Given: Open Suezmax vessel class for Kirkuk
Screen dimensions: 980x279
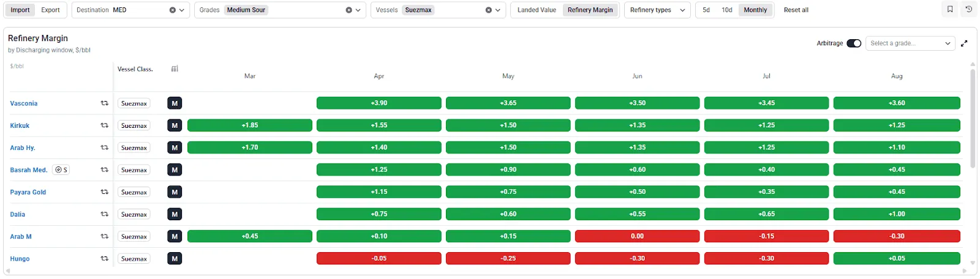Looking at the screenshot, I should [x=134, y=125].
